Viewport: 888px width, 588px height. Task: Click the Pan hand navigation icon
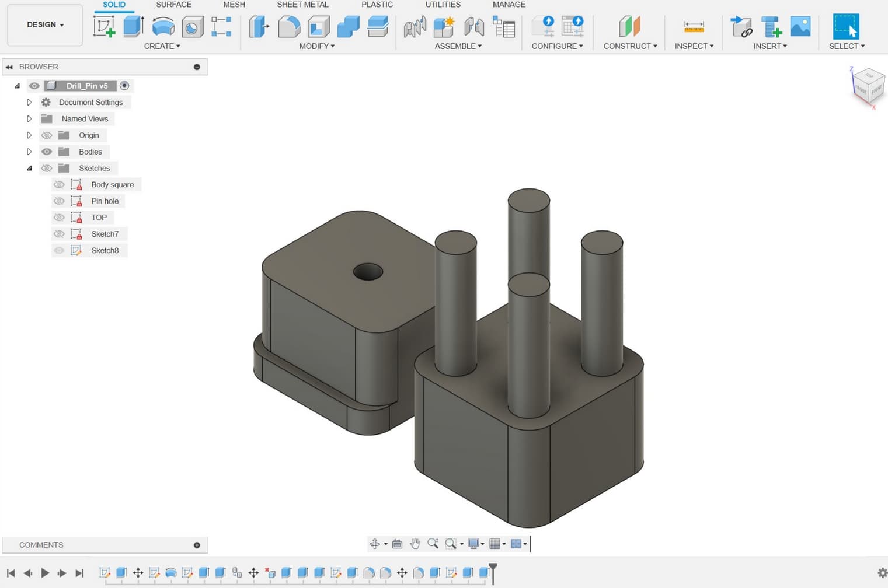coord(415,544)
